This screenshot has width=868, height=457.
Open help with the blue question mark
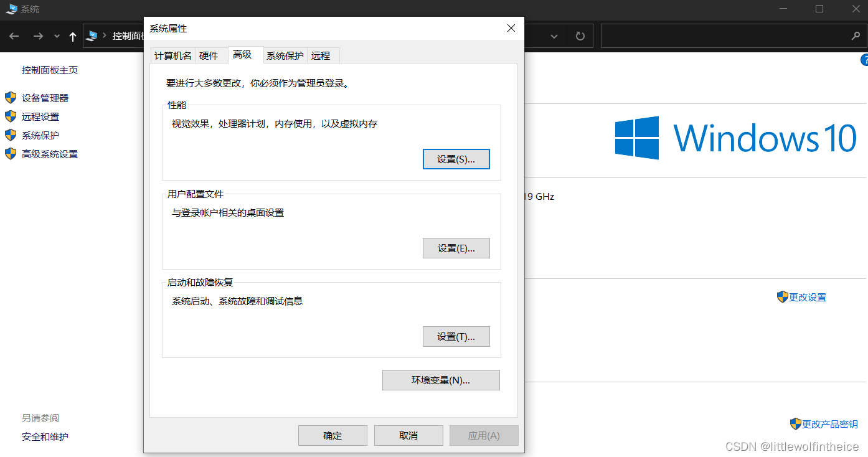click(864, 60)
